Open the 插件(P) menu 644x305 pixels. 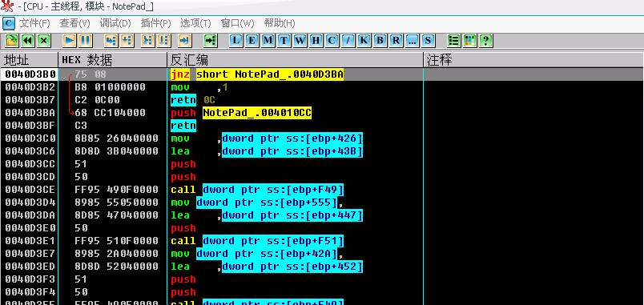pyautogui.click(x=155, y=23)
